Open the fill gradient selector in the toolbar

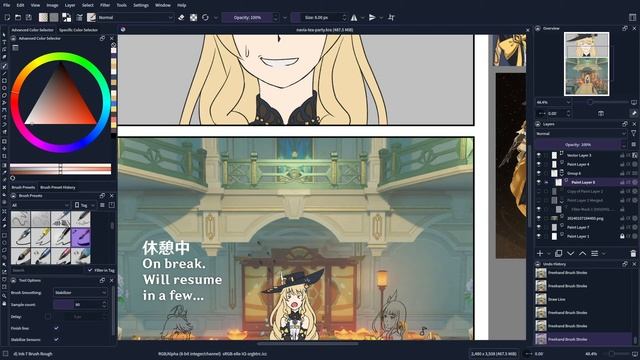click(x=43, y=18)
